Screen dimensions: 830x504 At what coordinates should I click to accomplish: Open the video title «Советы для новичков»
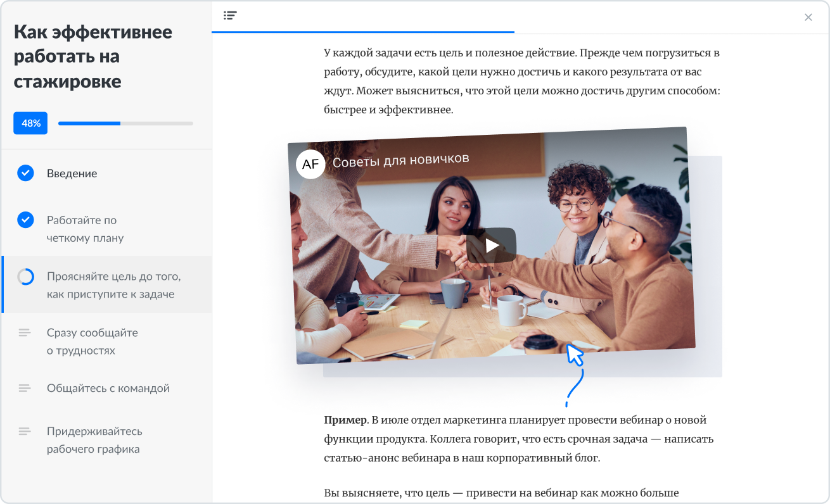[401, 160]
